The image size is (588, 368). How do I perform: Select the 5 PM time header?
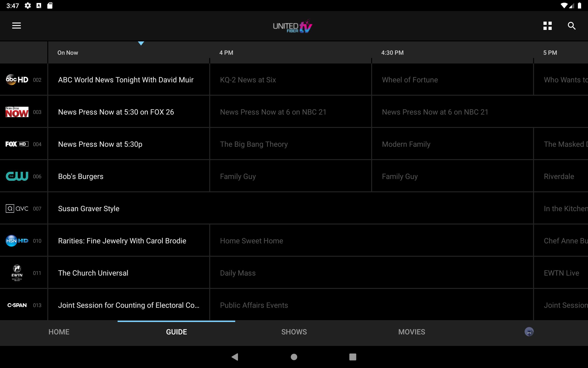point(550,53)
